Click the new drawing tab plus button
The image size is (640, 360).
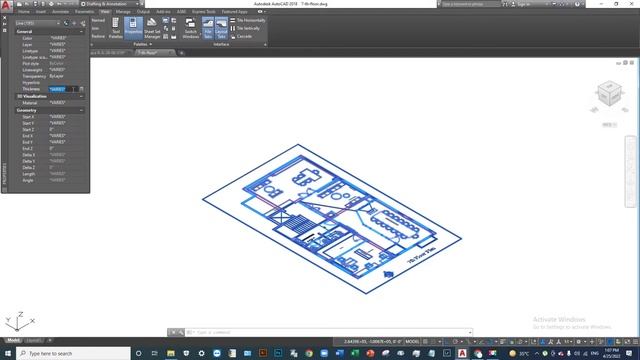click(x=182, y=53)
